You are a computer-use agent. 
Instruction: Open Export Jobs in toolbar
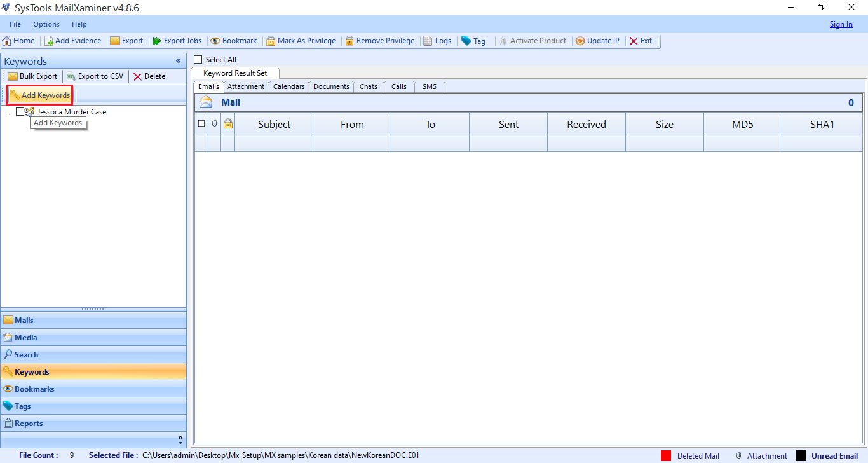(177, 41)
